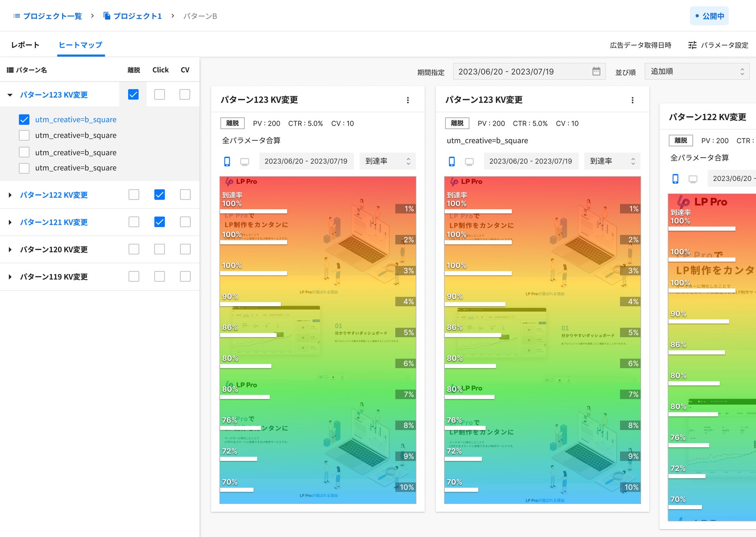This screenshot has height=537, width=756.
Task: Click the パラメータ設定 sliders icon
Action: tap(692, 45)
